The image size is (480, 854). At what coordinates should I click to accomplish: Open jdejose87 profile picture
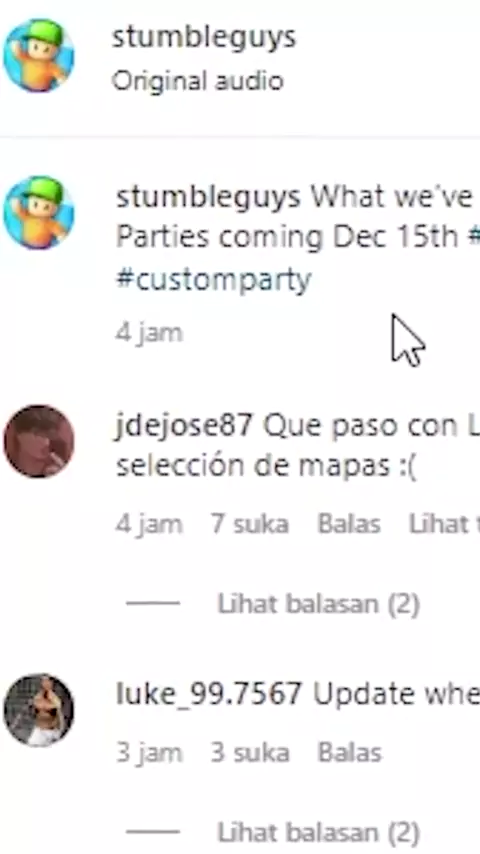click(x=39, y=441)
